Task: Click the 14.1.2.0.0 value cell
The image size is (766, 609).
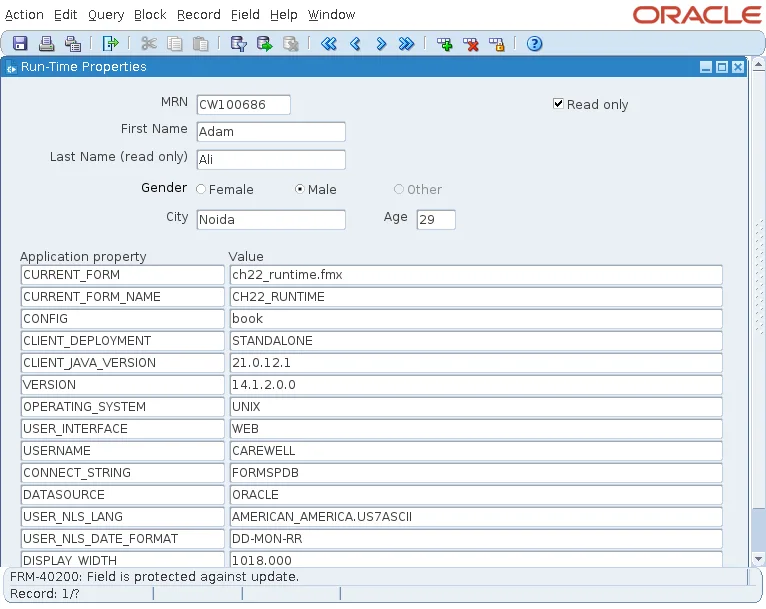Action: 476,385
